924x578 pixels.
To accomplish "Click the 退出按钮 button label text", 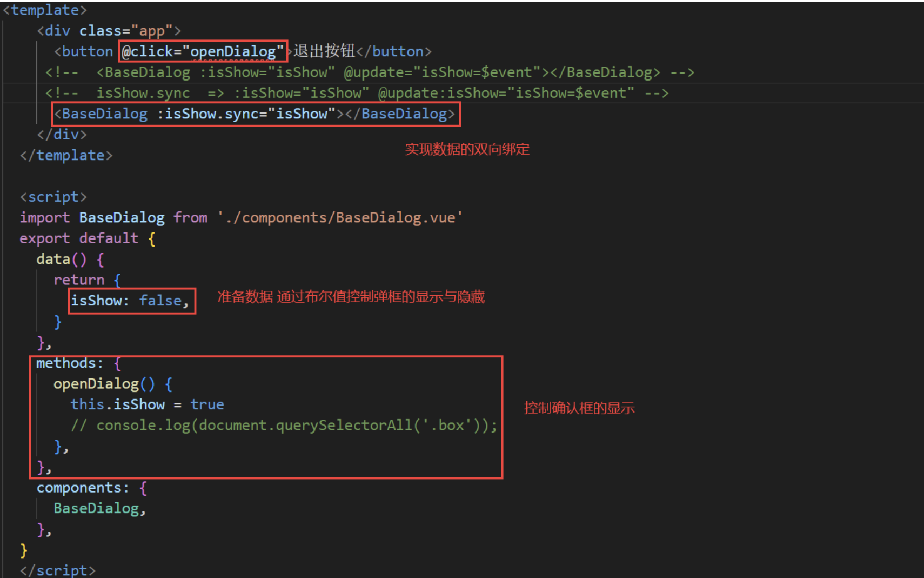I will [324, 51].
